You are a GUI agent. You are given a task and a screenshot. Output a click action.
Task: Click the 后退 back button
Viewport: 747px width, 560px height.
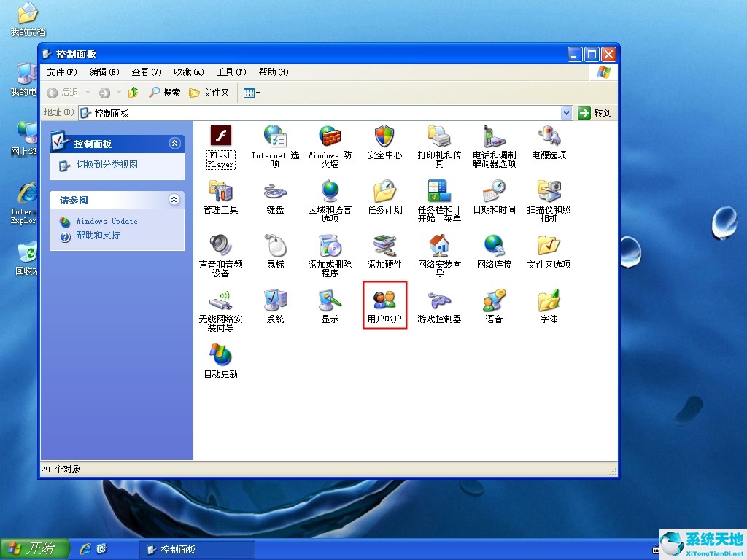tap(63, 93)
